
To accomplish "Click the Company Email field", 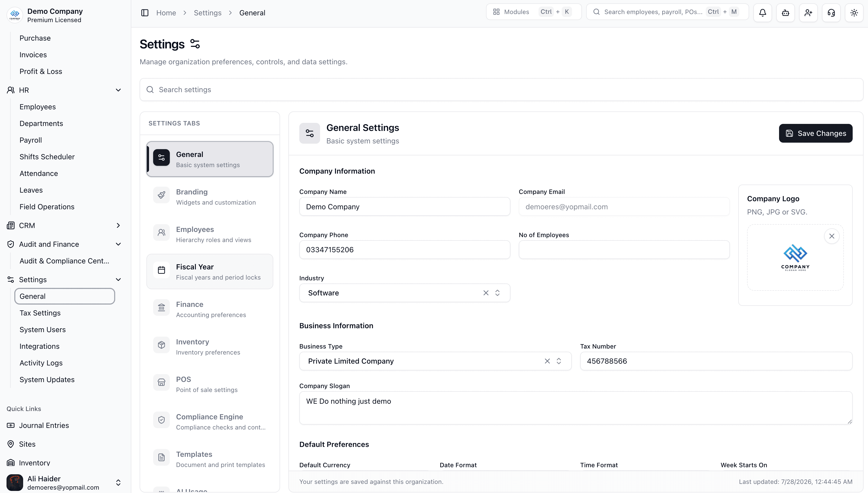I will tap(624, 207).
